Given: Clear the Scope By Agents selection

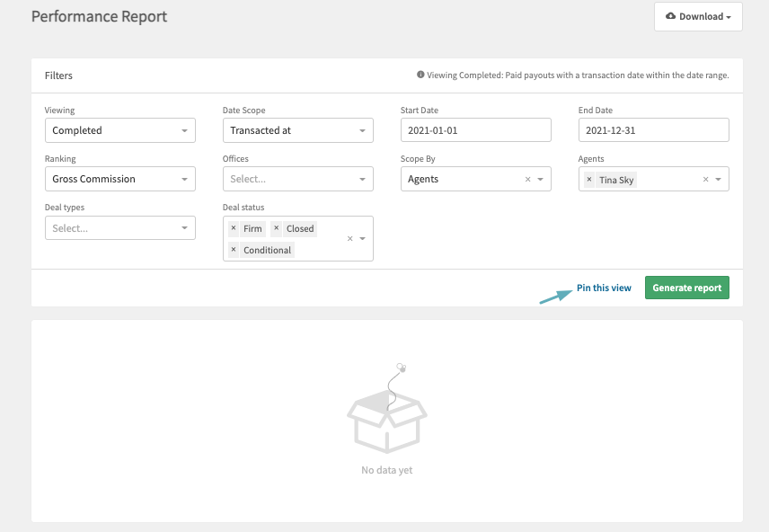Looking at the screenshot, I should click(527, 179).
